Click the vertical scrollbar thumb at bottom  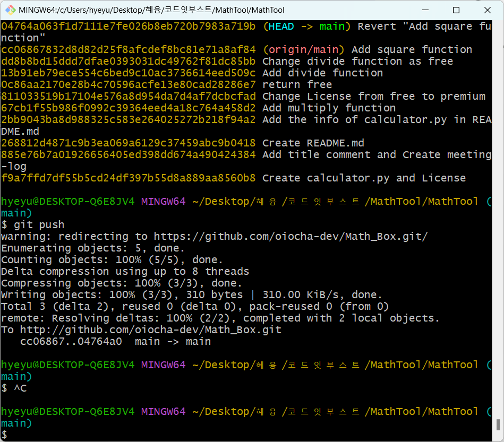[498, 424]
